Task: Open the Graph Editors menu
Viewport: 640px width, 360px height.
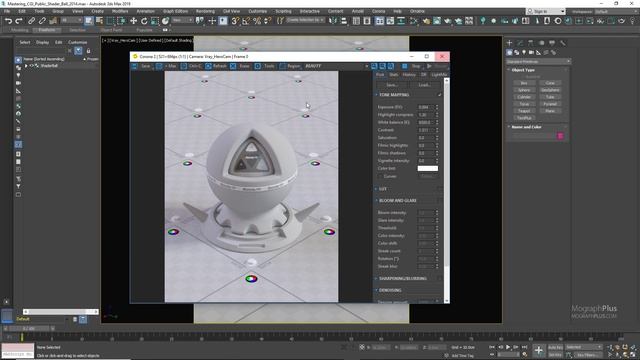Action: point(176,11)
